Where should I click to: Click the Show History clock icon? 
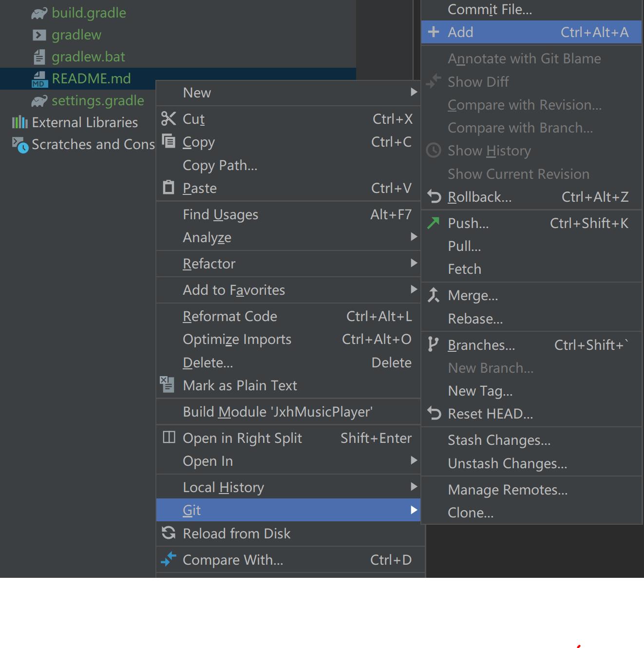(x=433, y=150)
